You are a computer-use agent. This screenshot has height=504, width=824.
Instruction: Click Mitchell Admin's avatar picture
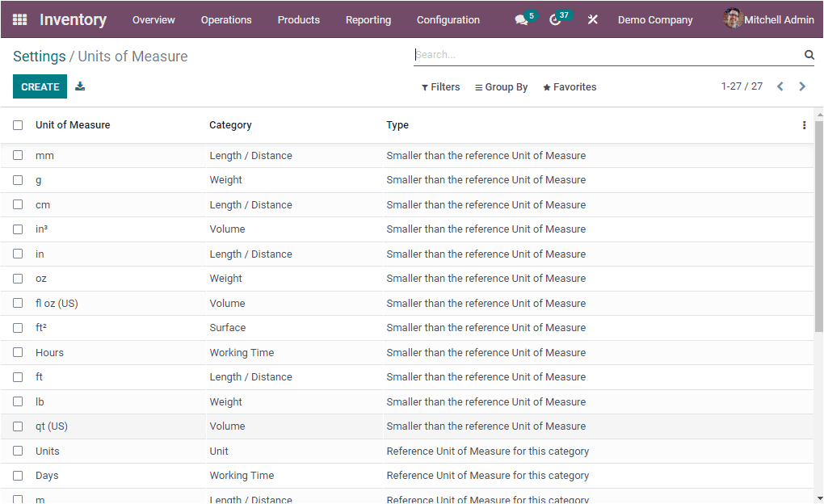(733, 19)
